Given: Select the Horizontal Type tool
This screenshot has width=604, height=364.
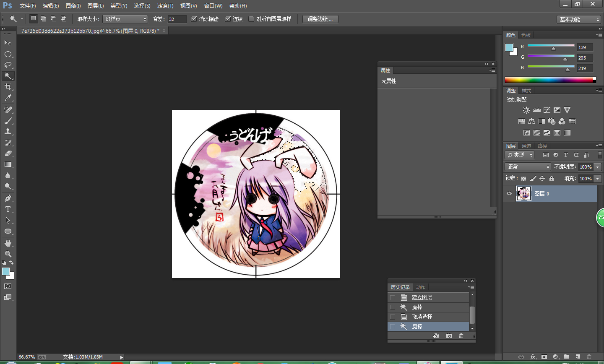Looking at the screenshot, I should click(x=8, y=209).
